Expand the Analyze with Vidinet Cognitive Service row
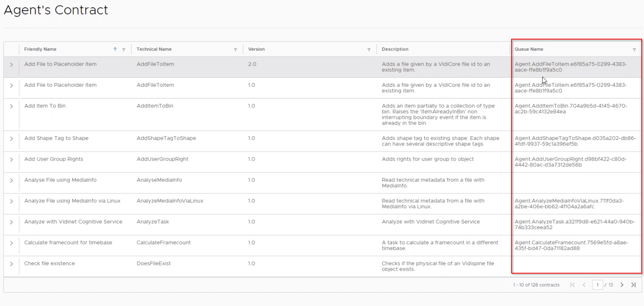This screenshot has height=306, width=644. point(11,222)
